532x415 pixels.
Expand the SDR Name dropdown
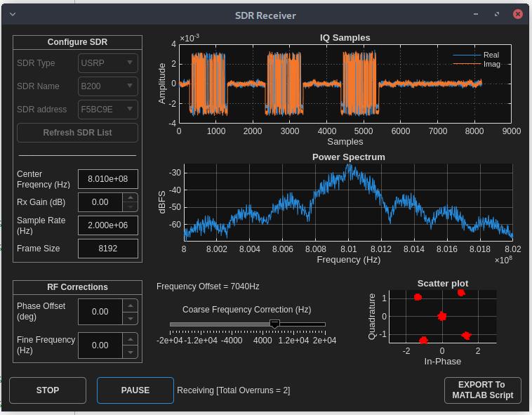[x=108, y=86]
